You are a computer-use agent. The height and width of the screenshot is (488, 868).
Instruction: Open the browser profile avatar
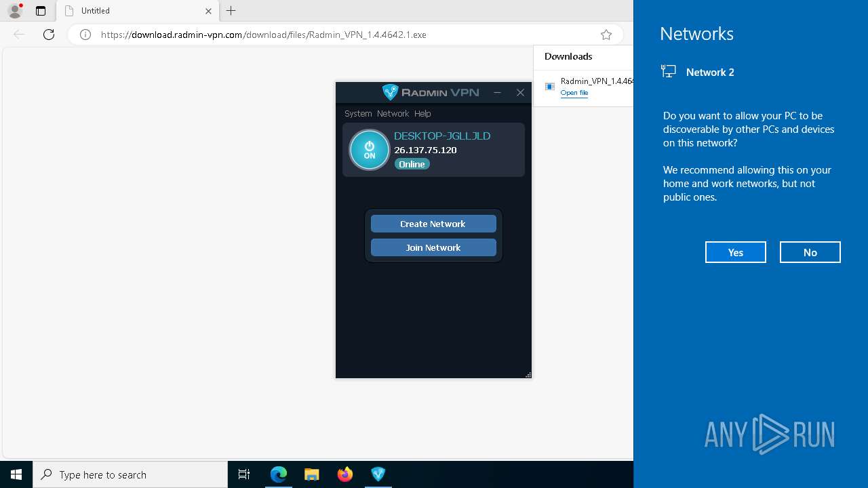[x=15, y=11]
